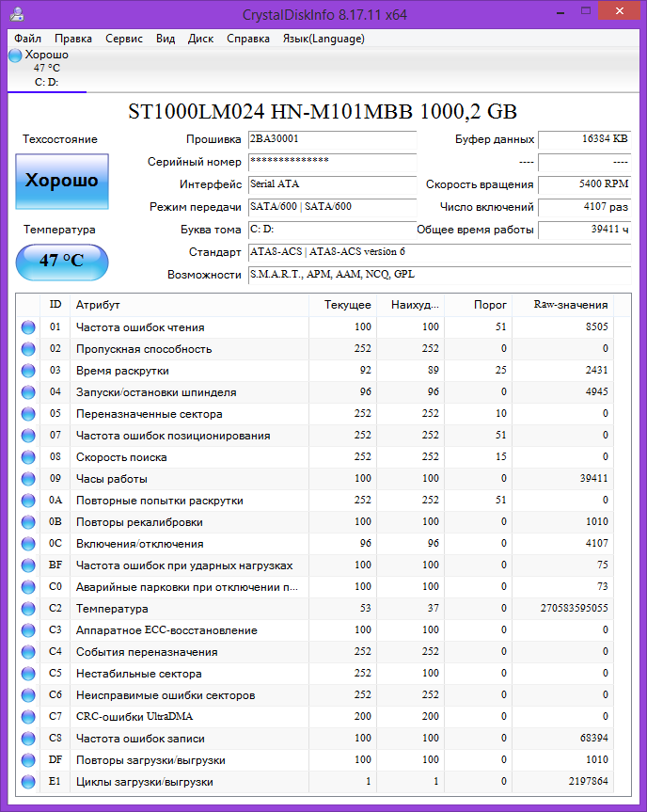647x812 pixels.
Task: Click the Серийный номер masked field
Action: [332, 162]
